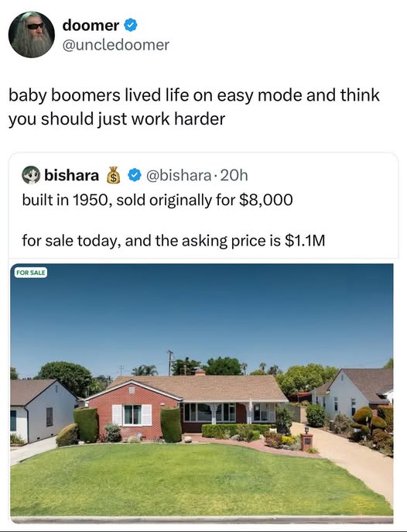Click the white house on the left edge
Viewport: 407px width, 532px height.
[43, 411]
